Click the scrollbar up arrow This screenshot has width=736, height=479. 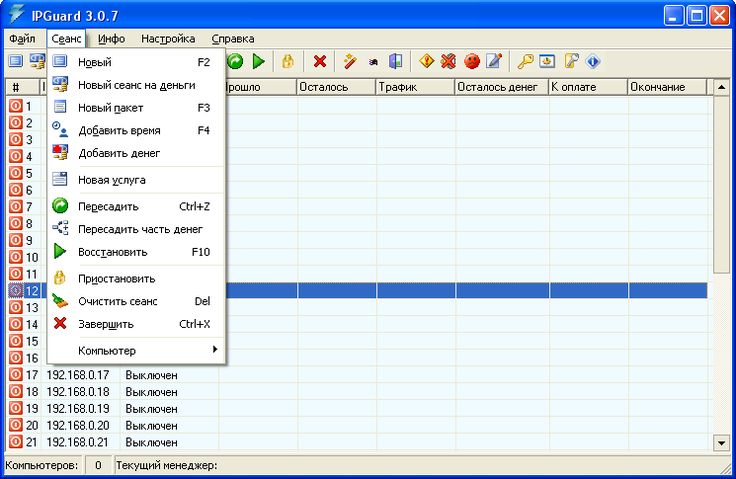point(721,87)
